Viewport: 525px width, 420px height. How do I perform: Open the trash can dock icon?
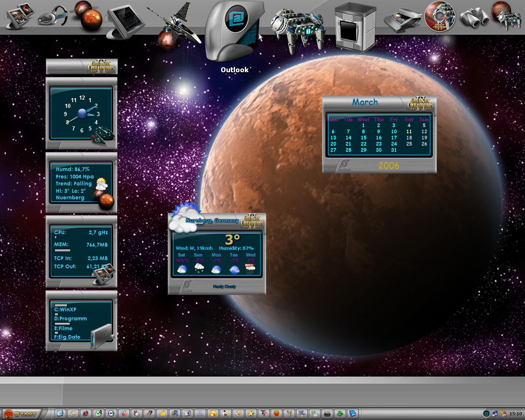pos(355,27)
